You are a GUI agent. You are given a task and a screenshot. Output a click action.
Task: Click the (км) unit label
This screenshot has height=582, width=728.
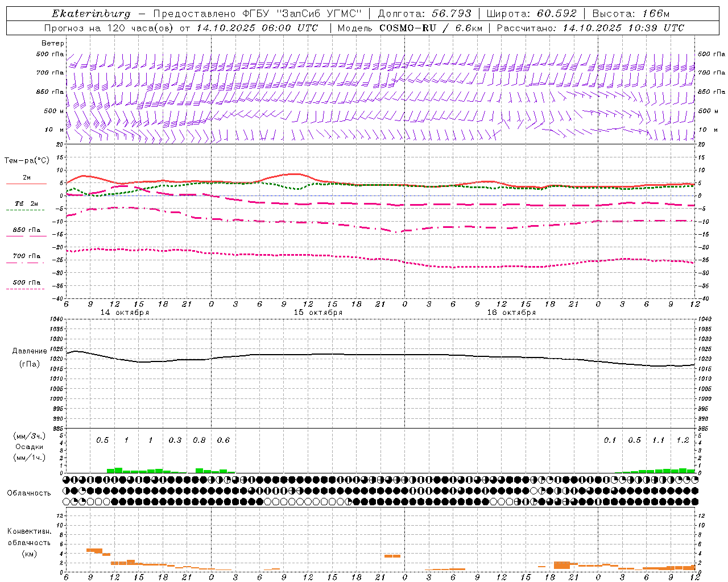30,554
